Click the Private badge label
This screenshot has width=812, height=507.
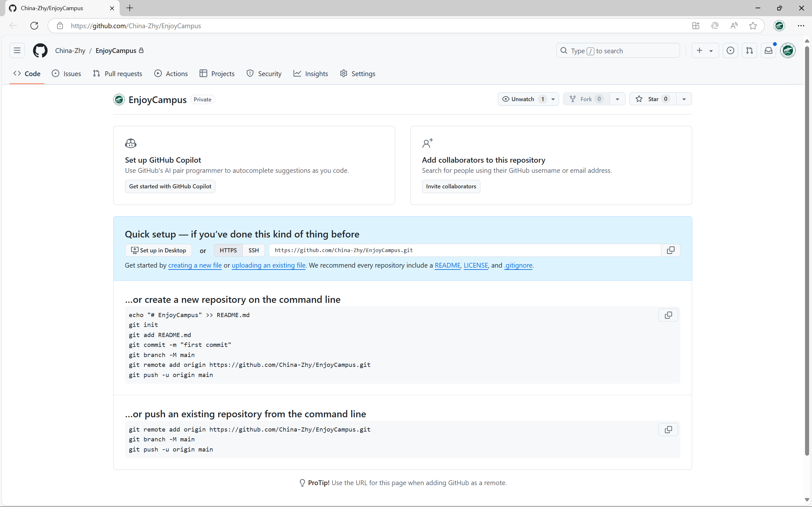click(202, 100)
